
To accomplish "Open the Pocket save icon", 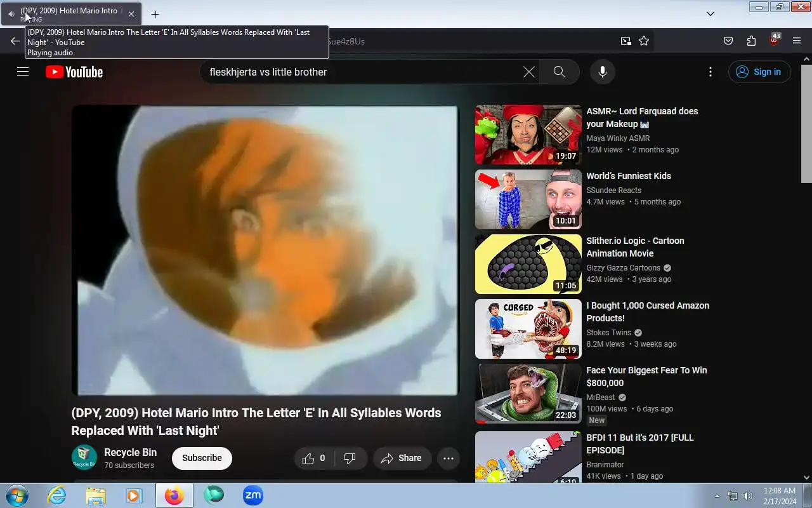I will point(728,41).
